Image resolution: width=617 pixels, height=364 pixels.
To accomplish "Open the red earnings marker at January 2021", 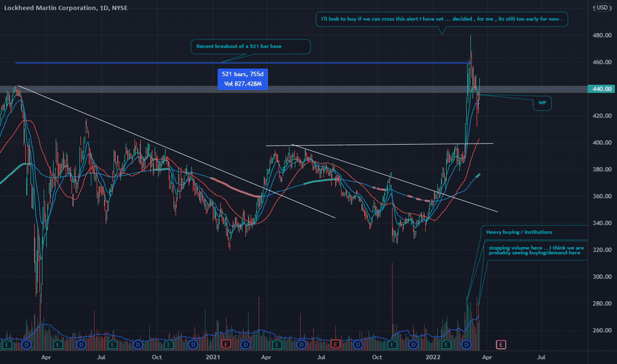I will tap(226, 345).
